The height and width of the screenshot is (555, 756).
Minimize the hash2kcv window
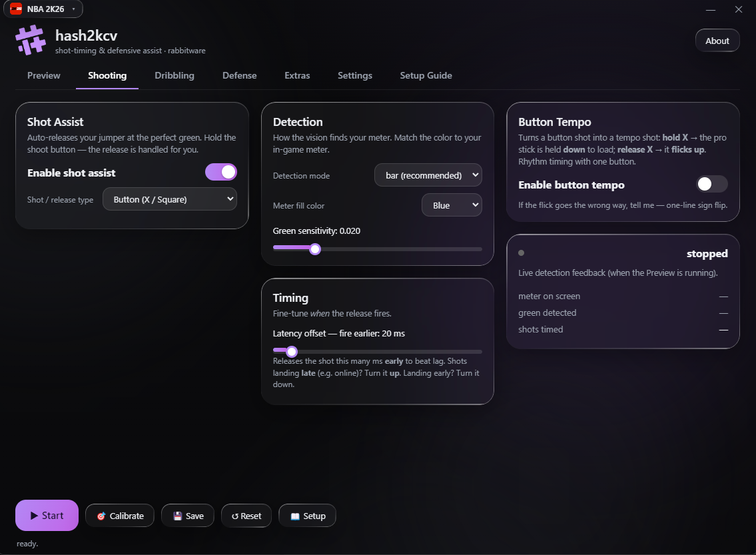tap(711, 9)
